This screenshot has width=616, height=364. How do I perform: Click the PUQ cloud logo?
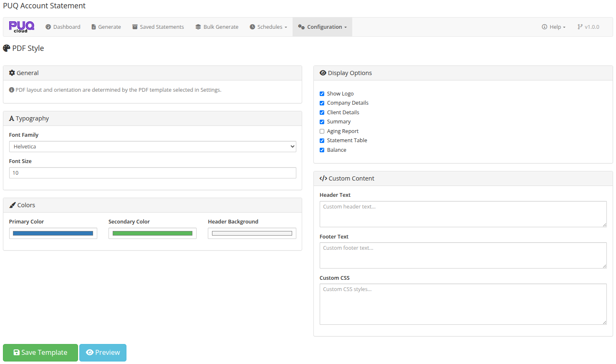click(x=21, y=27)
